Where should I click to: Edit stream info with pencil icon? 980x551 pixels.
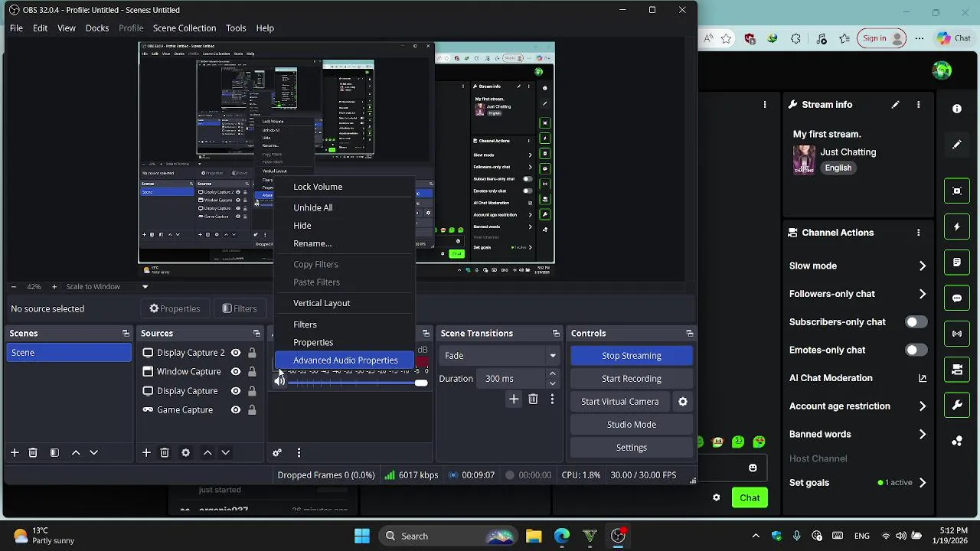click(895, 105)
